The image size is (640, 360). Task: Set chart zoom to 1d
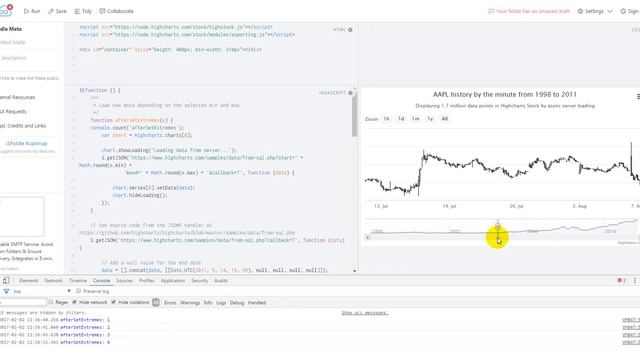[401, 119]
